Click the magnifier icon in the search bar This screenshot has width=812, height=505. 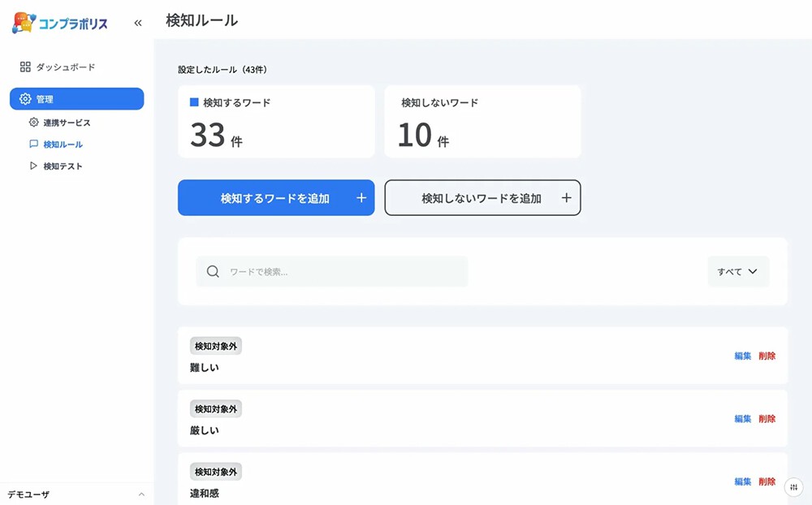pos(212,271)
